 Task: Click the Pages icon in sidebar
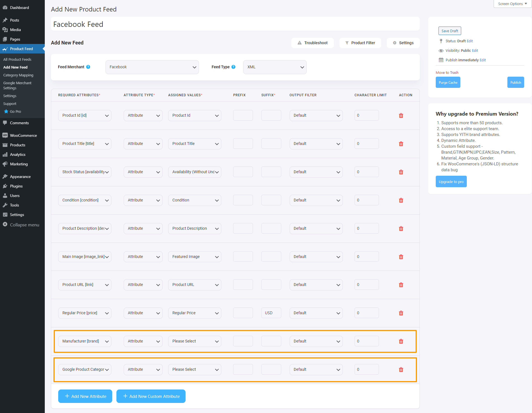tap(5, 39)
